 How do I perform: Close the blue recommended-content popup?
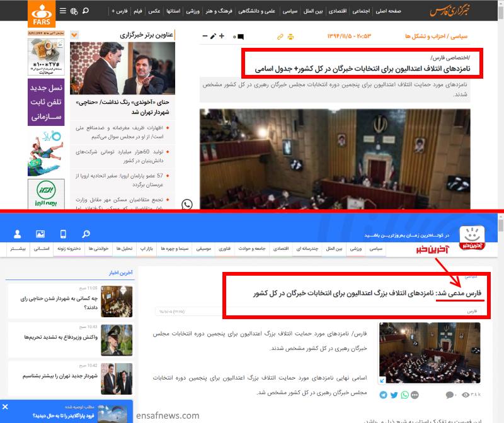(x=5, y=407)
